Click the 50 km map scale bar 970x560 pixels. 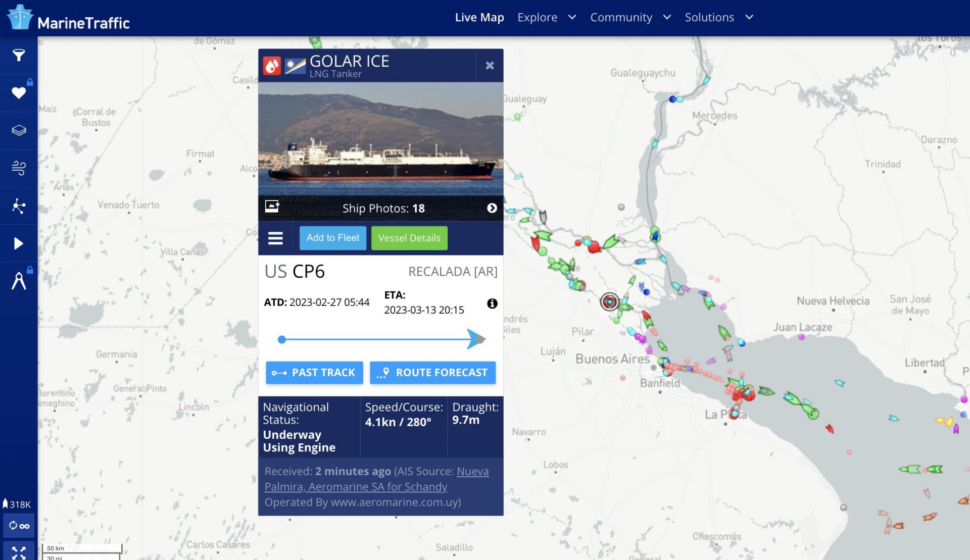coord(82,548)
